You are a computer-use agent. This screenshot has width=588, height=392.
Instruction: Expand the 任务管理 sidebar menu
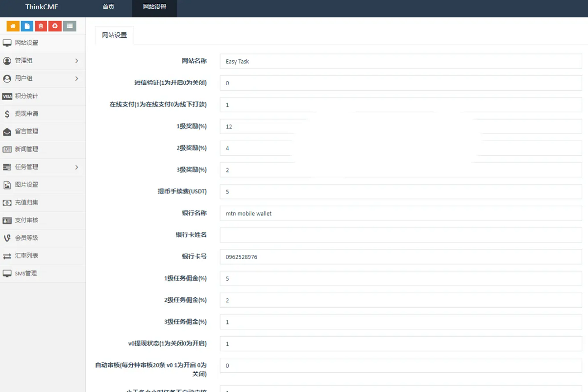pyautogui.click(x=43, y=167)
